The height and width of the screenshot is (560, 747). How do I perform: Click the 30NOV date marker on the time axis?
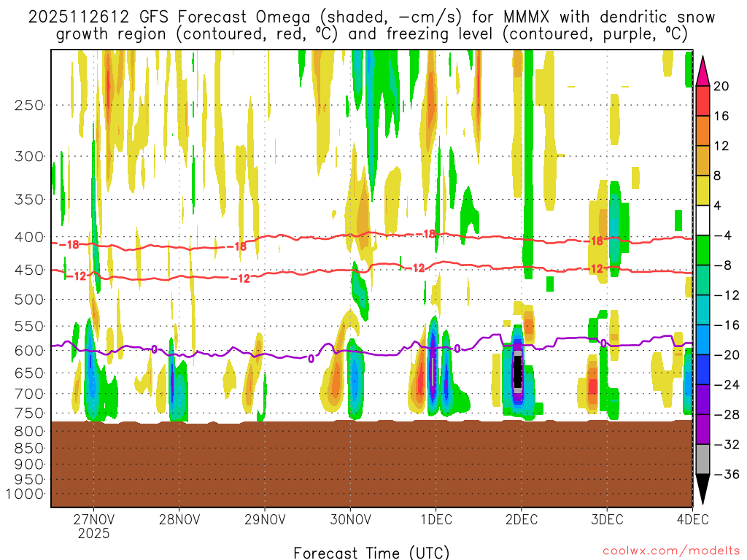pyautogui.click(x=349, y=519)
